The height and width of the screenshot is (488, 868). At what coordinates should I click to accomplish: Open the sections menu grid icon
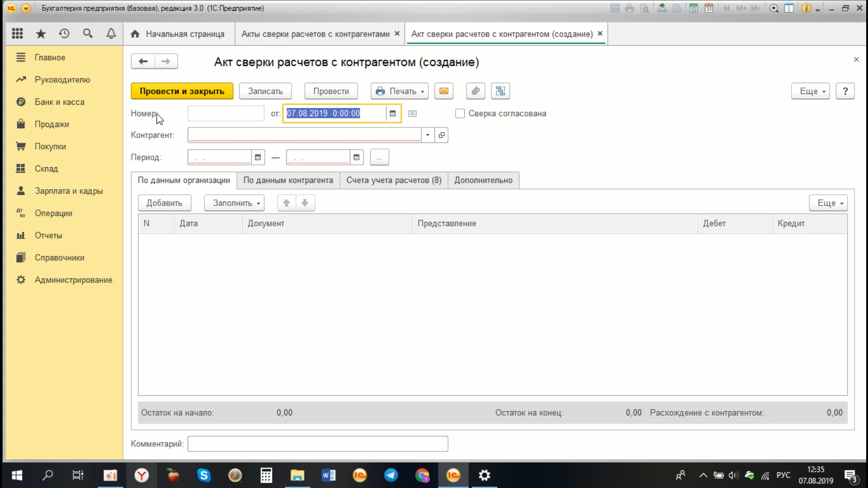17,34
